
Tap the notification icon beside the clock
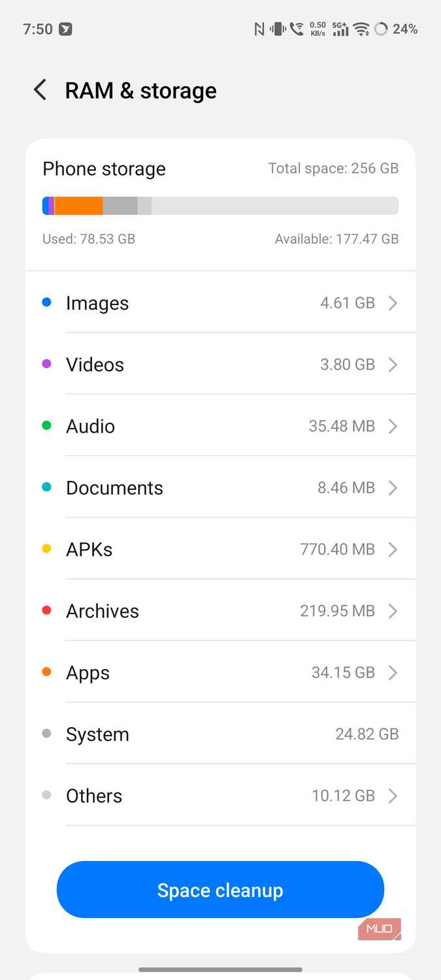pyautogui.click(x=65, y=29)
